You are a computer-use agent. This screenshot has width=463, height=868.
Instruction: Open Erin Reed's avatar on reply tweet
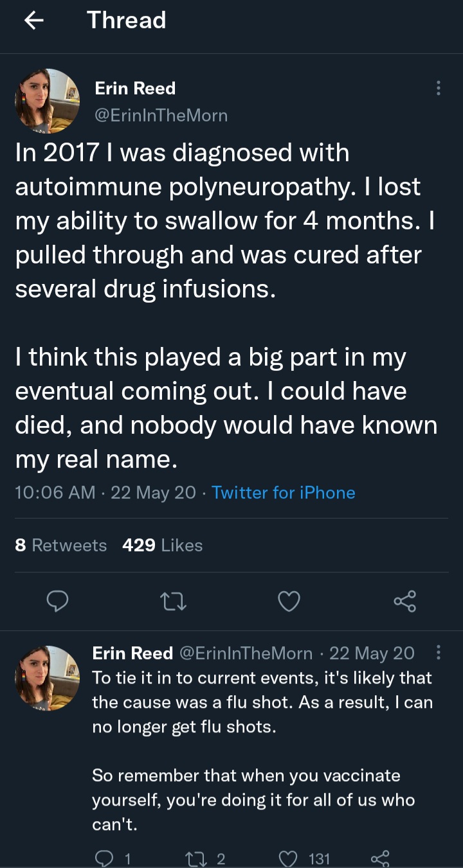pyautogui.click(x=47, y=678)
